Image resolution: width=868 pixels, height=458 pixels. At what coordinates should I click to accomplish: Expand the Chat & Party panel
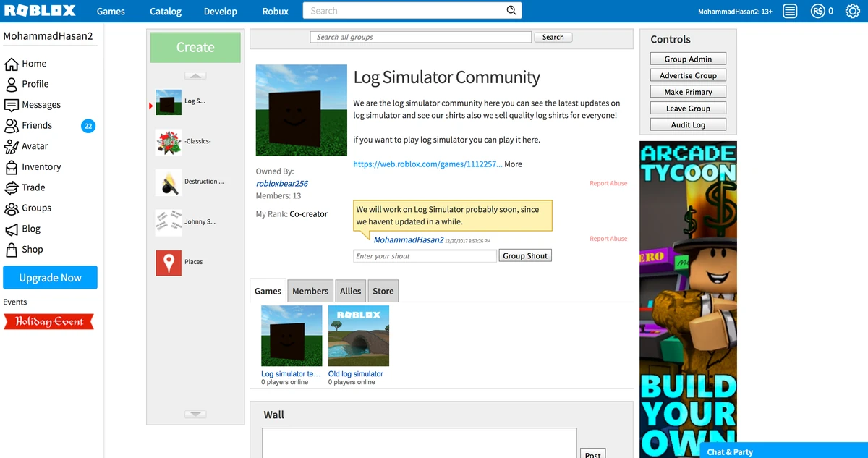[729, 451]
